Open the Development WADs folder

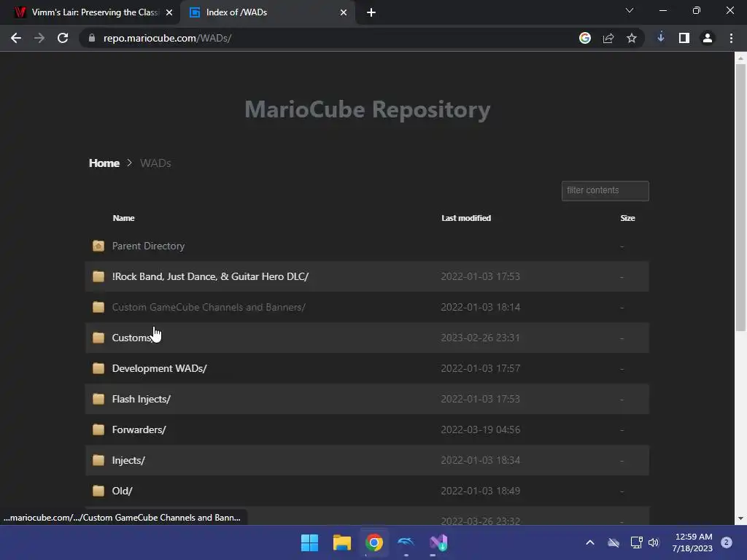click(159, 368)
